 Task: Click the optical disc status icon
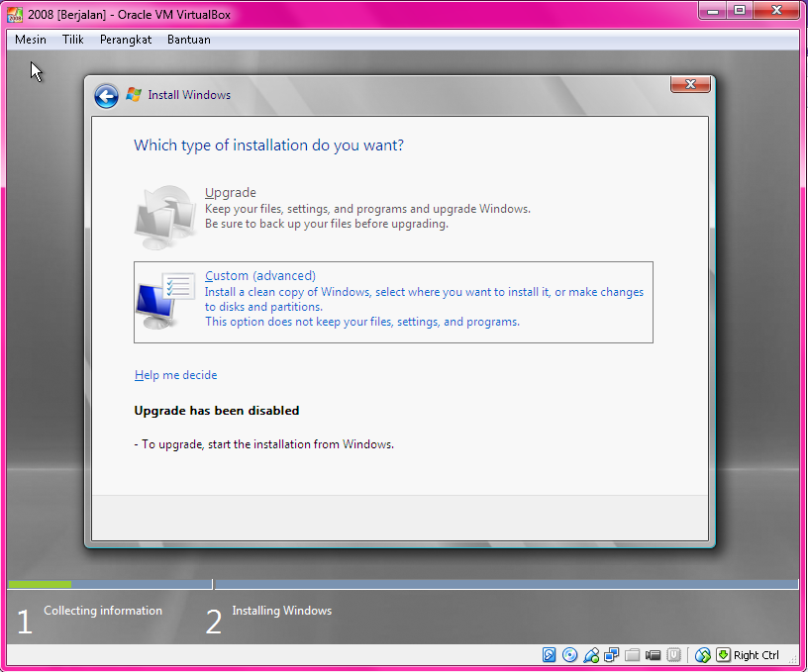pyautogui.click(x=570, y=655)
